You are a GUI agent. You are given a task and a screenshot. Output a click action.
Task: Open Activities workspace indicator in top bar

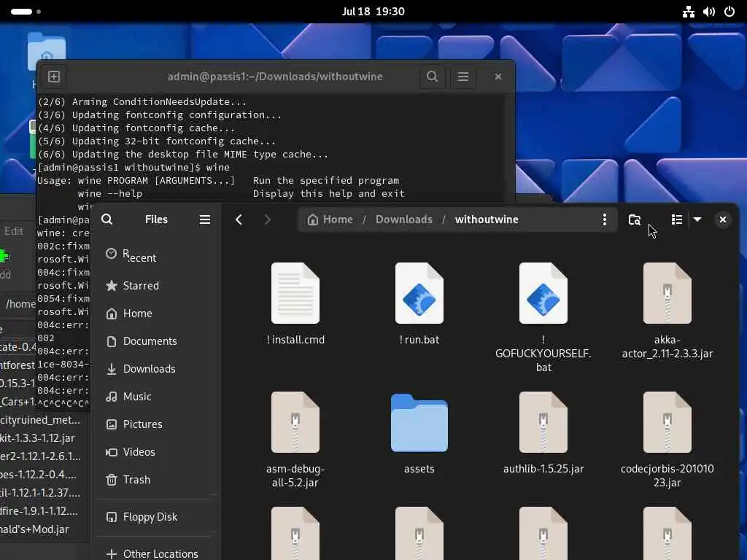26,12
